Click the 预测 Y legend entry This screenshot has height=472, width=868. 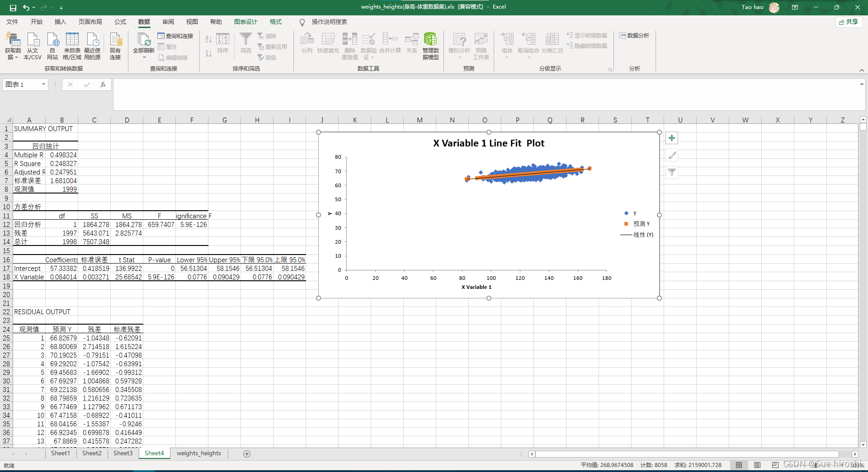click(637, 224)
